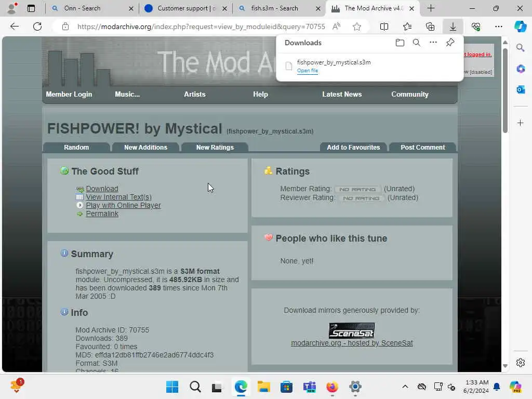Click the Download link
This screenshot has width=532, height=399.
(x=102, y=189)
